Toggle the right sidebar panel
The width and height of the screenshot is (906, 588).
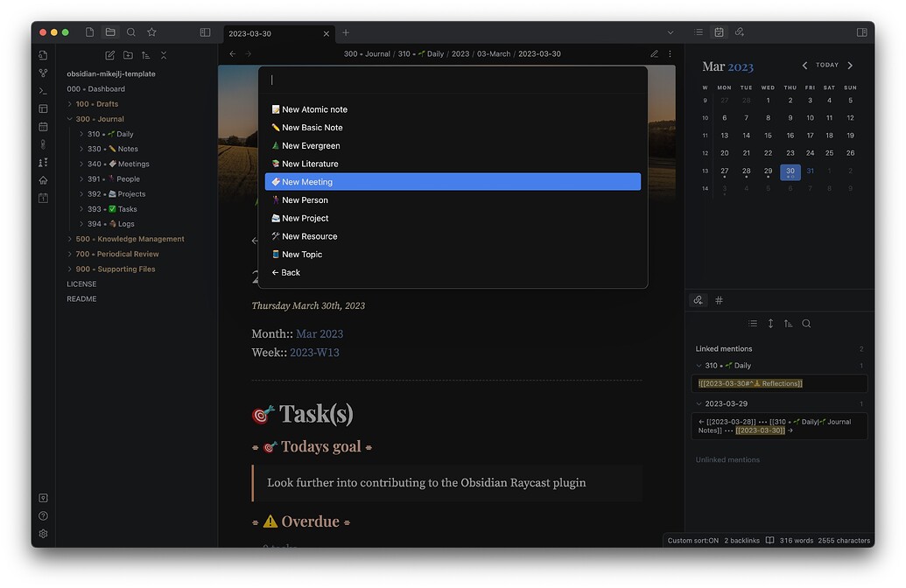click(861, 32)
